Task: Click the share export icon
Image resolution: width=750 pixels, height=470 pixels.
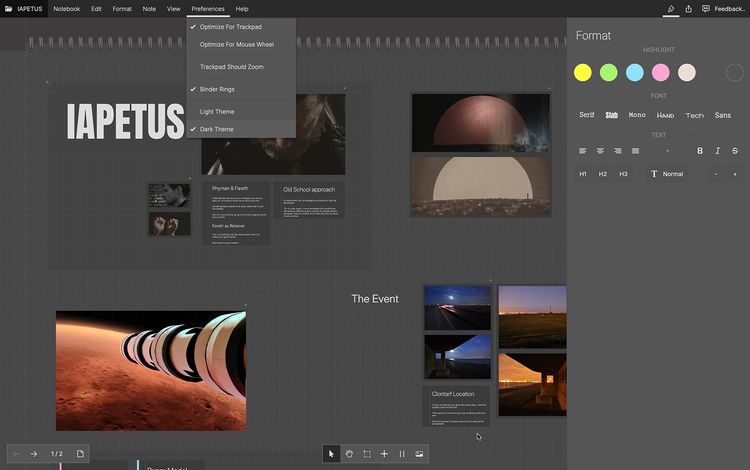Action: click(x=688, y=9)
